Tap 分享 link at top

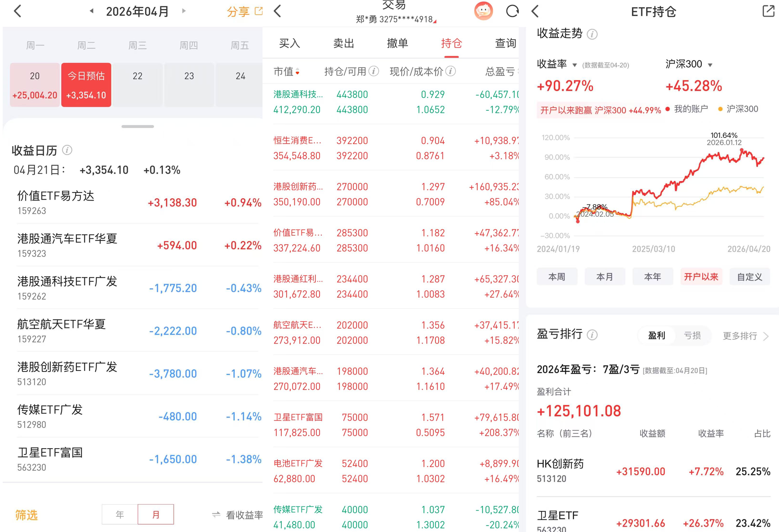click(245, 11)
